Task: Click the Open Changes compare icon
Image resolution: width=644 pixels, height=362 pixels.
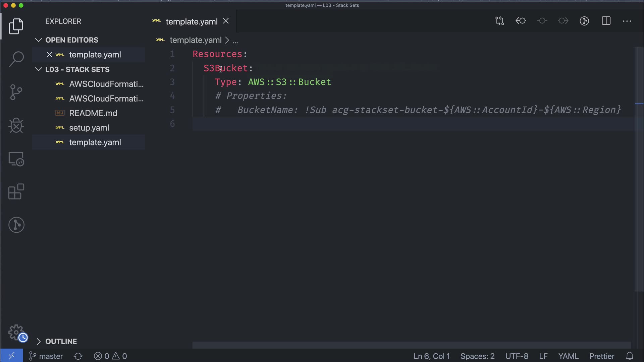Action: pyautogui.click(x=499, y=21)
